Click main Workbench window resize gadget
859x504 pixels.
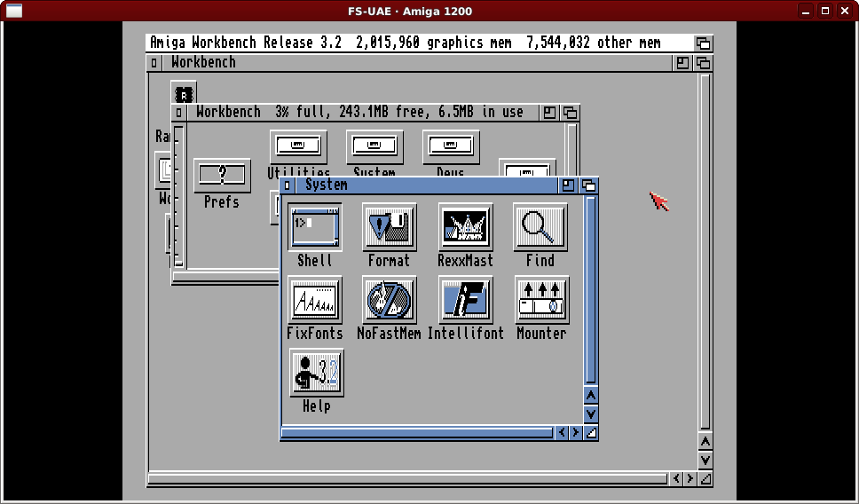(x=705, y=479)
